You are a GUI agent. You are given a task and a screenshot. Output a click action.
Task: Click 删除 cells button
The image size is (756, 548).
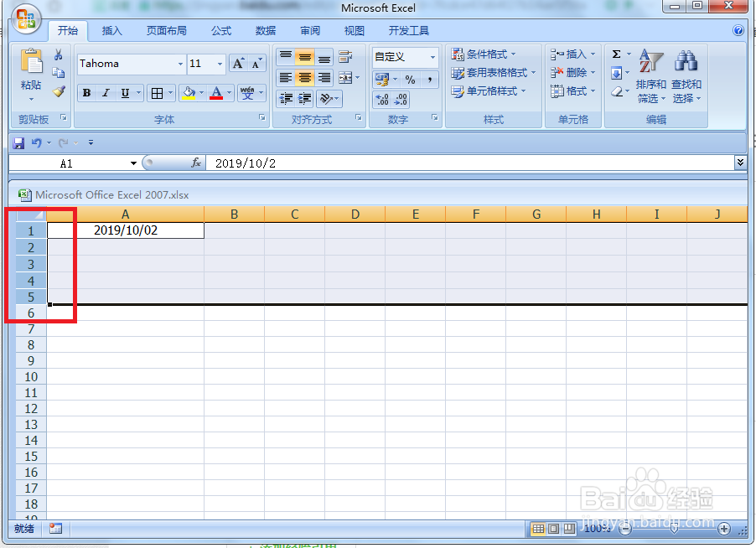(572, 73)
